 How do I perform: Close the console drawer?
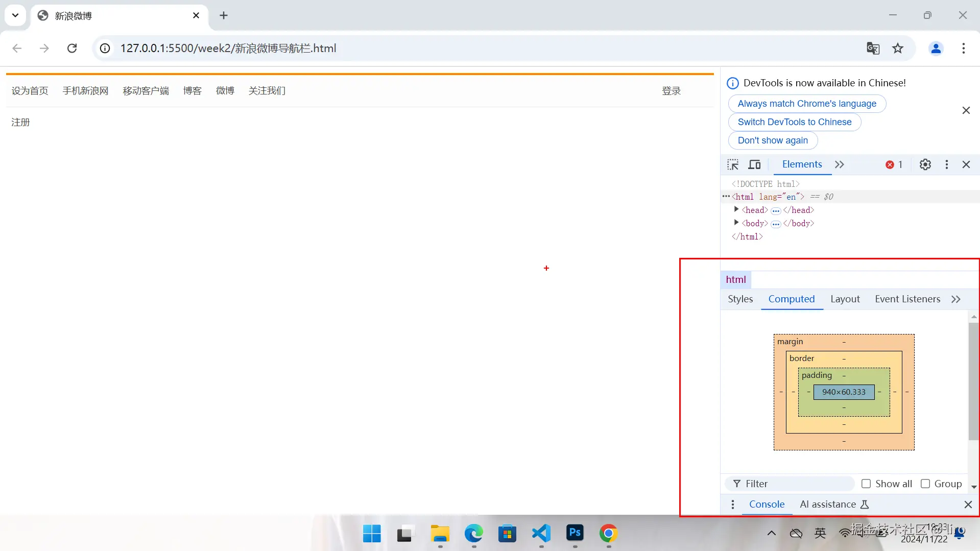(x=968, y=505)
